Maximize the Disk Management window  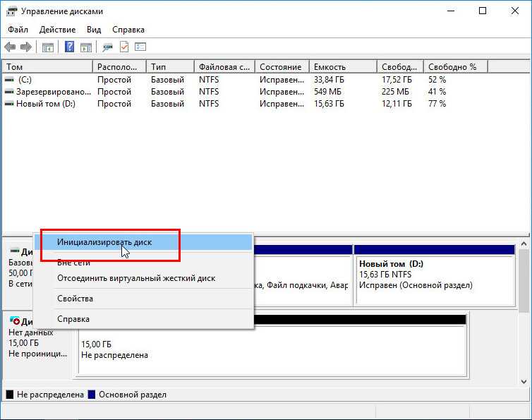(x=483, y=11)
